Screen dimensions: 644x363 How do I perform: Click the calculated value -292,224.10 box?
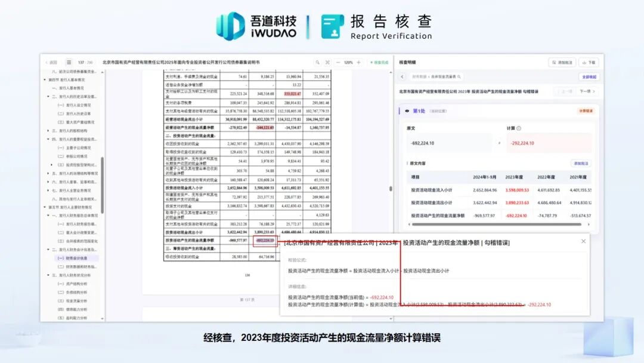point(549,143)
